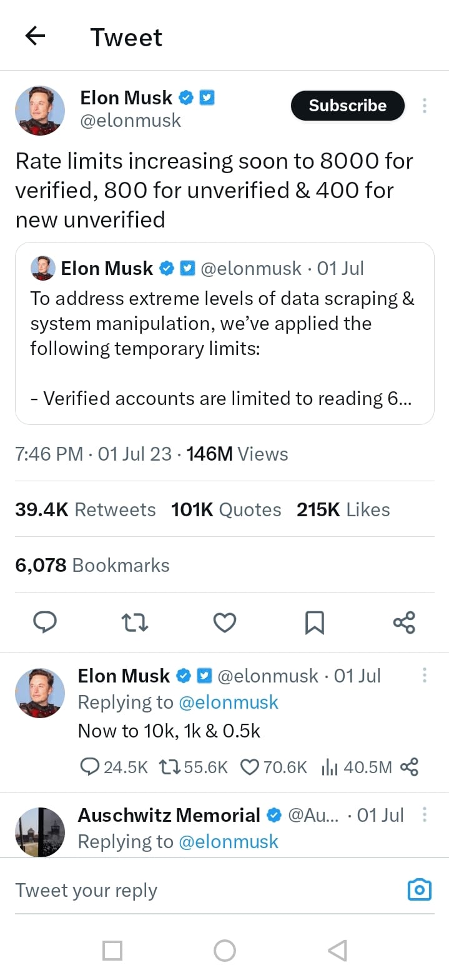Retweet the "Now to 10k" reply

(x=170, y=767)
